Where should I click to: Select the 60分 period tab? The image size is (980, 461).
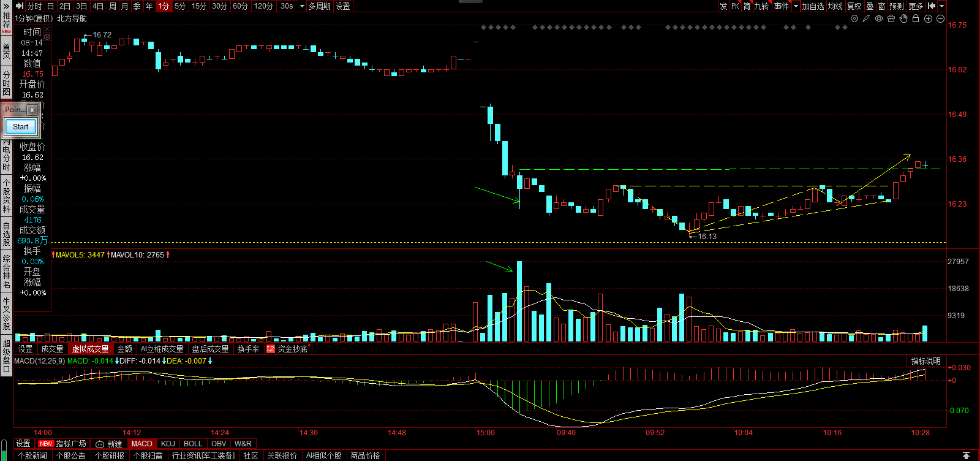tap(241, 6)
